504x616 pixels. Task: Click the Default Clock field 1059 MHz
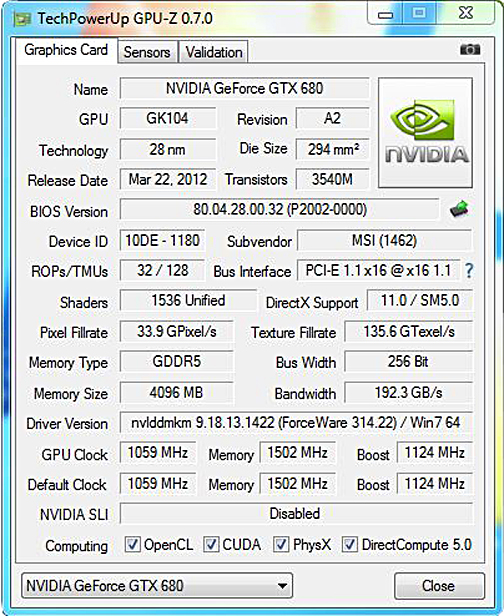(158, 483)
